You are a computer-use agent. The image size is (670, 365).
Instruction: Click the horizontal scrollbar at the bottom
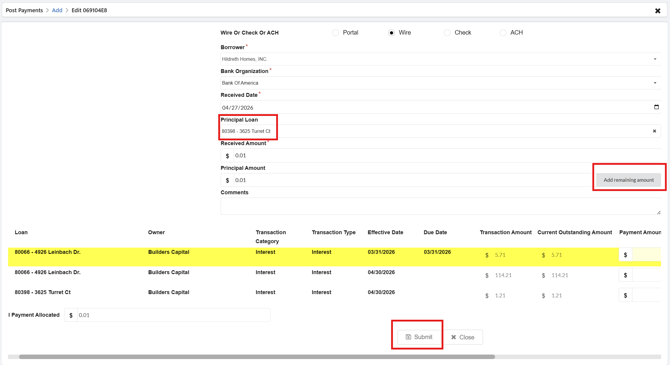tap(257, 356)
